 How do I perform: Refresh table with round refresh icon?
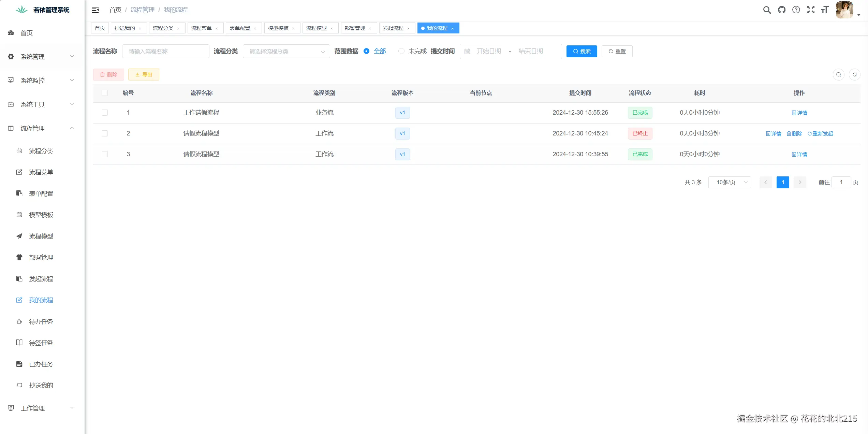click(x=855, y=75)
